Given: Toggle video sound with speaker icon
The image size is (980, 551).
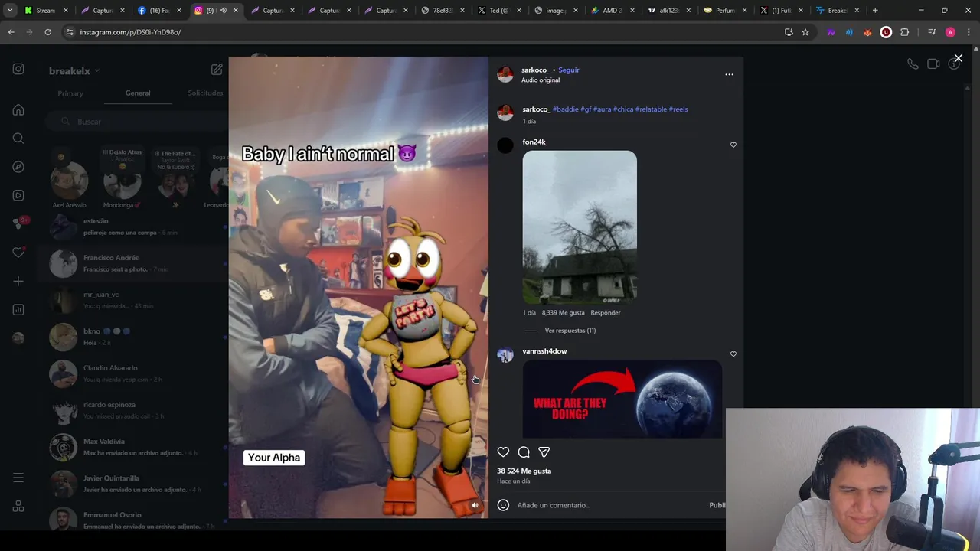Looking at the screenshot, I should pyautogui.click(x=475, y=505).
